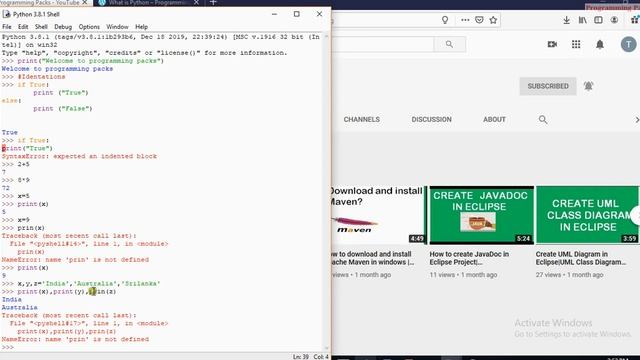Click the 'Australia' output line

[20, 308]
